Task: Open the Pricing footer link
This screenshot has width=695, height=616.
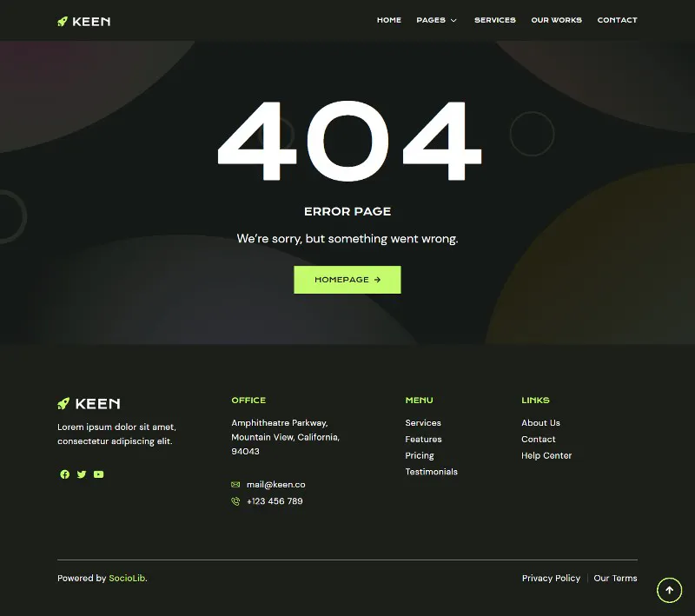Action: 420,455
